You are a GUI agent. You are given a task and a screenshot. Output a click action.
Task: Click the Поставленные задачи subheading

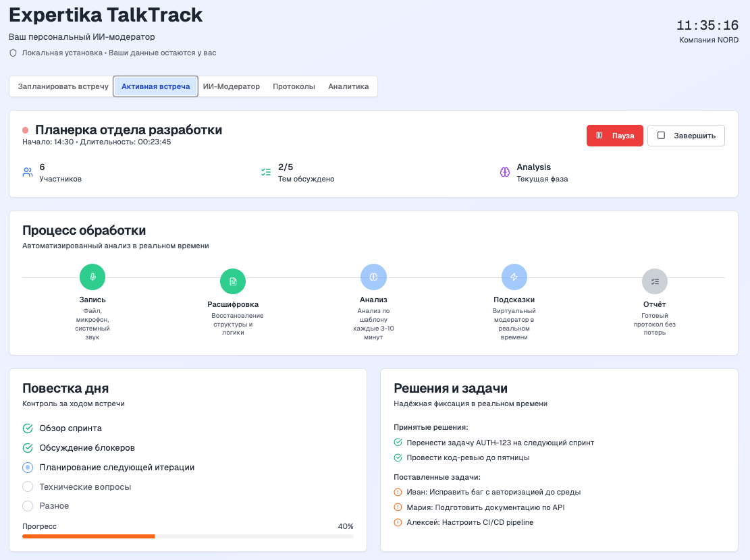point(437,477)
